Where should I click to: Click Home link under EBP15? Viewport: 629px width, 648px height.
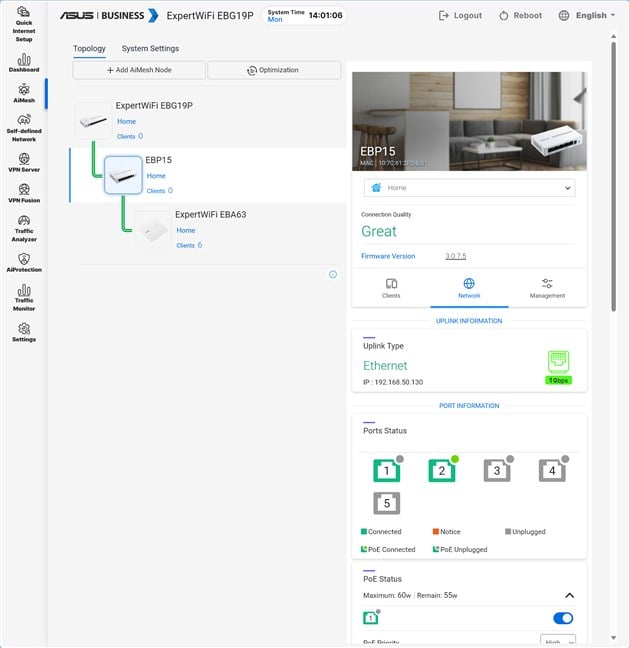click(156, 176)
